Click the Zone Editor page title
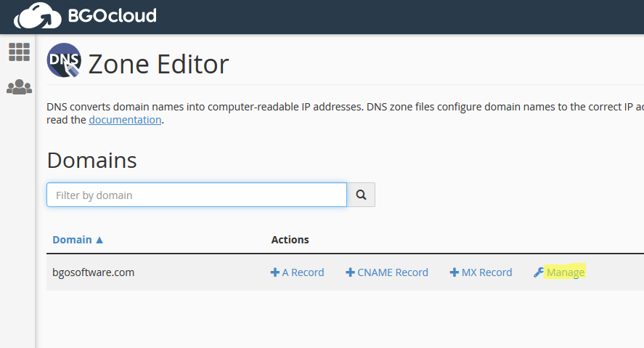 click(x=158, y=64)
